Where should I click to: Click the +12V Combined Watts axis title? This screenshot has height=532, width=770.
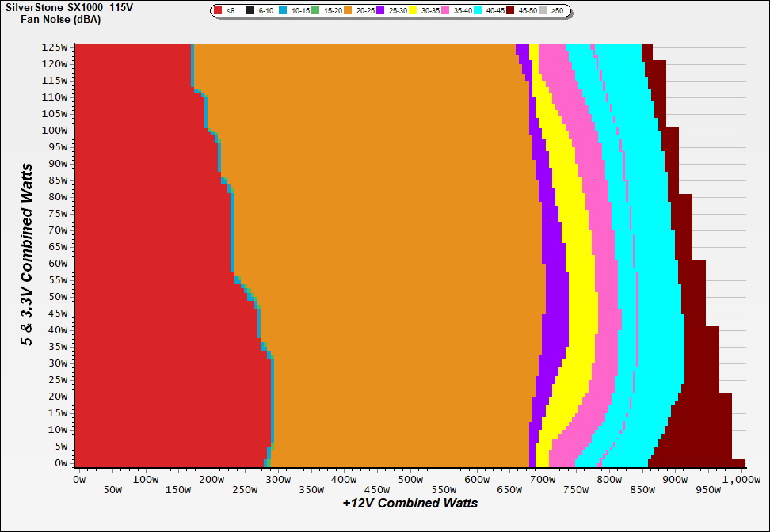click(x=410, y=503)
